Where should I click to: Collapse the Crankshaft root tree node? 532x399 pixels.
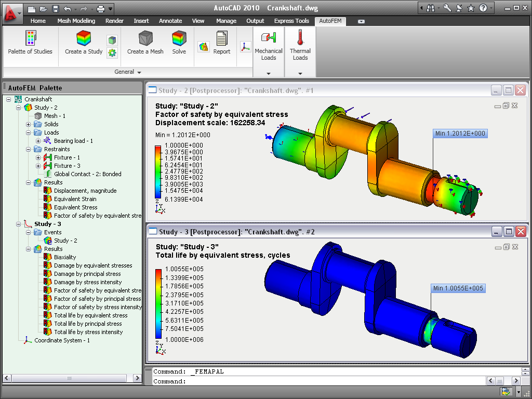point(9,99)
